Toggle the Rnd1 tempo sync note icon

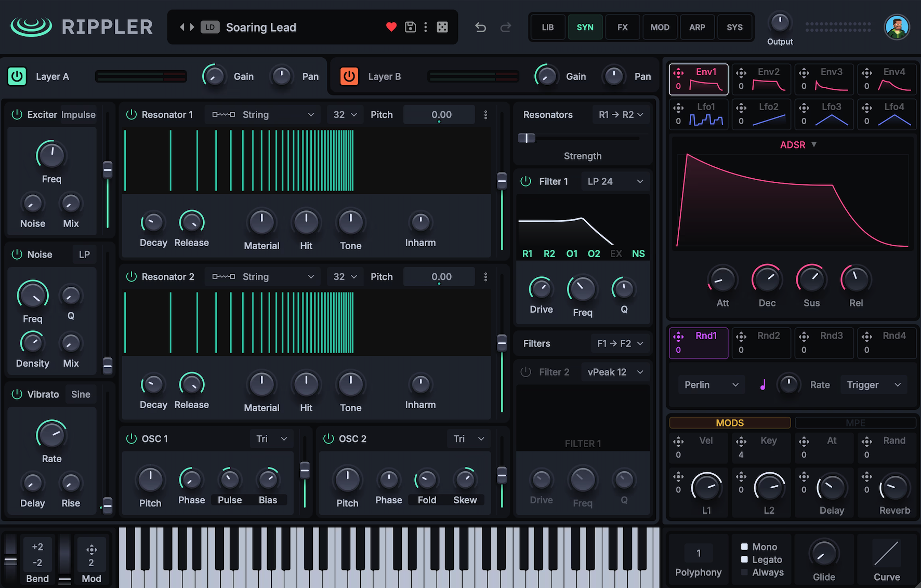pyautogui.click(x=762, y=385)
